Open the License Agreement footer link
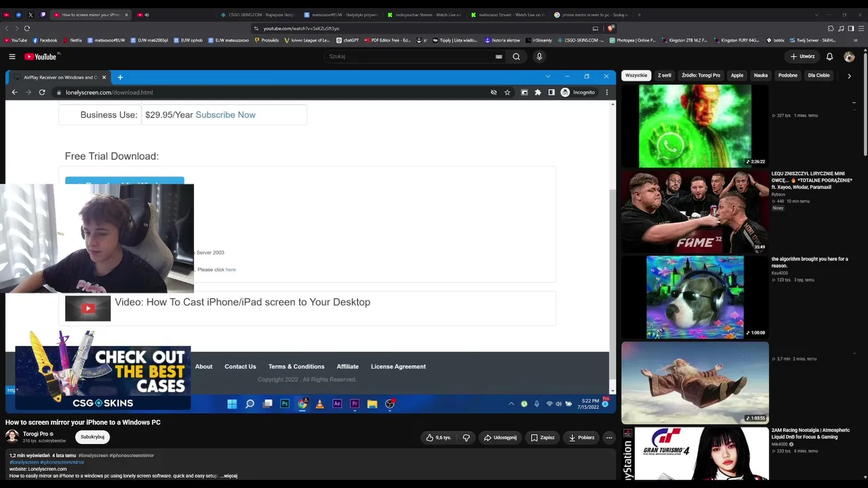This screenshot has width=868, height=488. point(398,367)
